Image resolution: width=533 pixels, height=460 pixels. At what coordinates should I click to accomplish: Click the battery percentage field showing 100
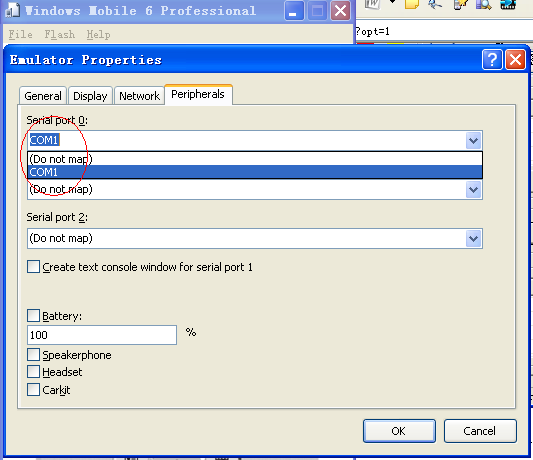pyautogui.click(x=102, y=335)
